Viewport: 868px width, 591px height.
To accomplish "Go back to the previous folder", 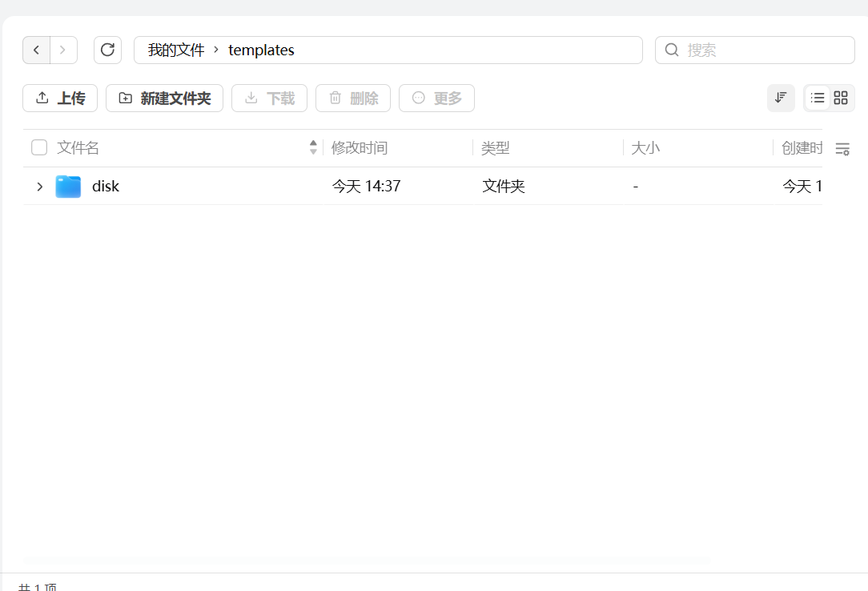I will click(37, 50).
